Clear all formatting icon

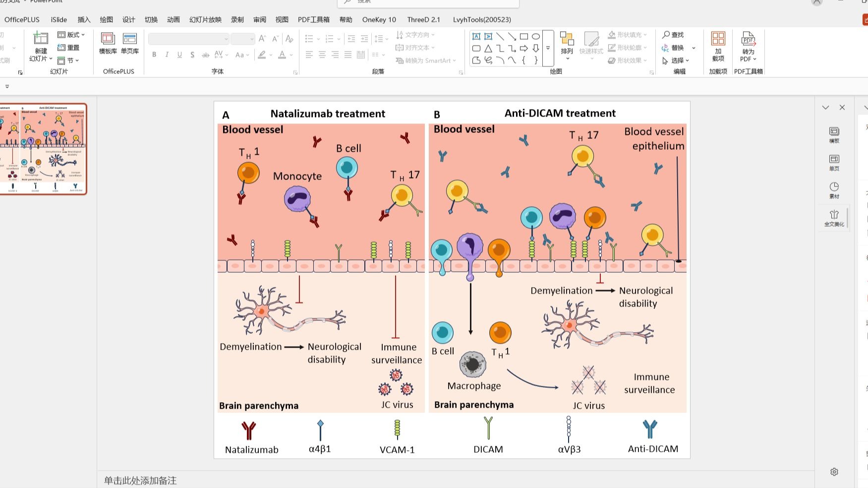289,39
